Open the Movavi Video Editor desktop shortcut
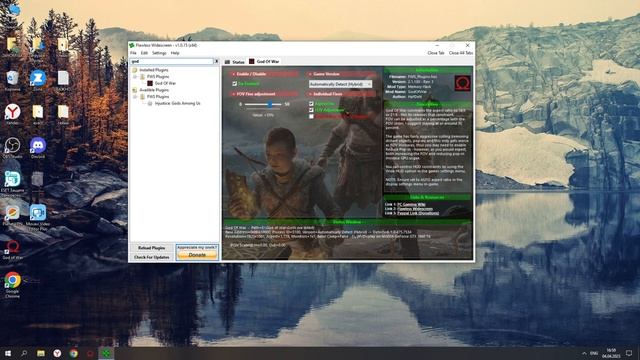This screenshot has height=360, width=640. [38, 214]
